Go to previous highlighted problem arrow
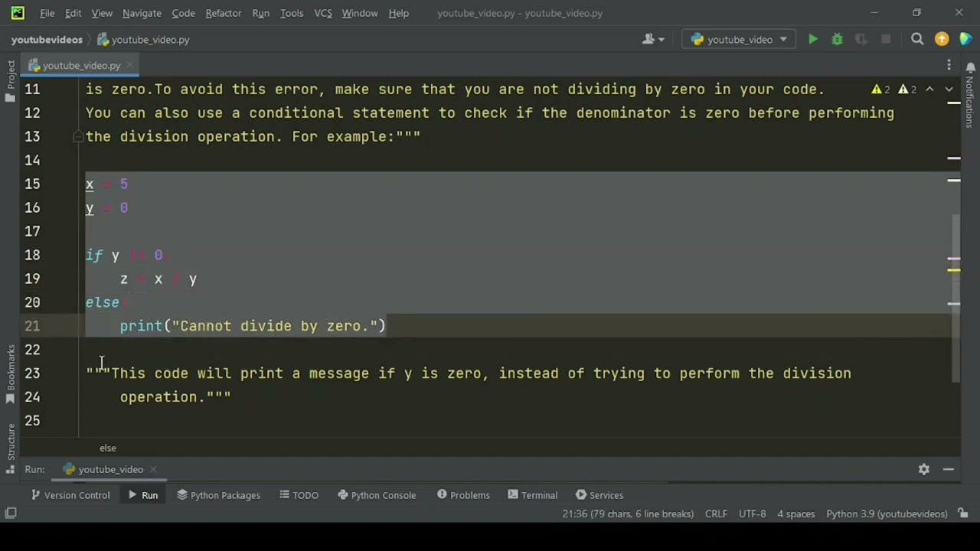Viewport: 980px width, 551px height. click(x=929, y=90)
